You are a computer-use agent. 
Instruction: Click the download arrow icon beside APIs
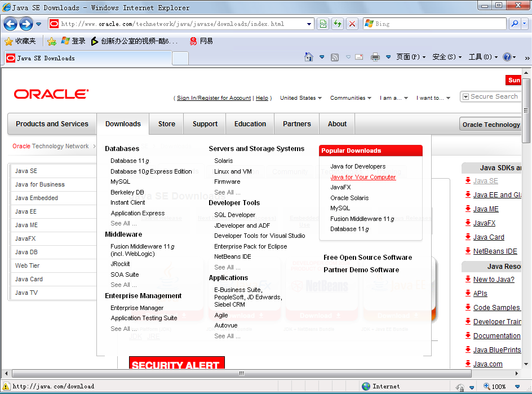468,293
